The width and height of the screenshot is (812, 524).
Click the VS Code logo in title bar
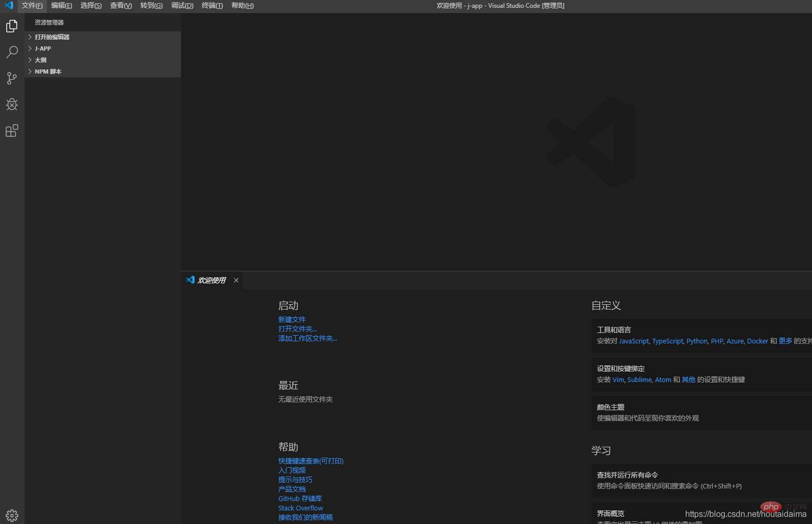coord(9,5)
